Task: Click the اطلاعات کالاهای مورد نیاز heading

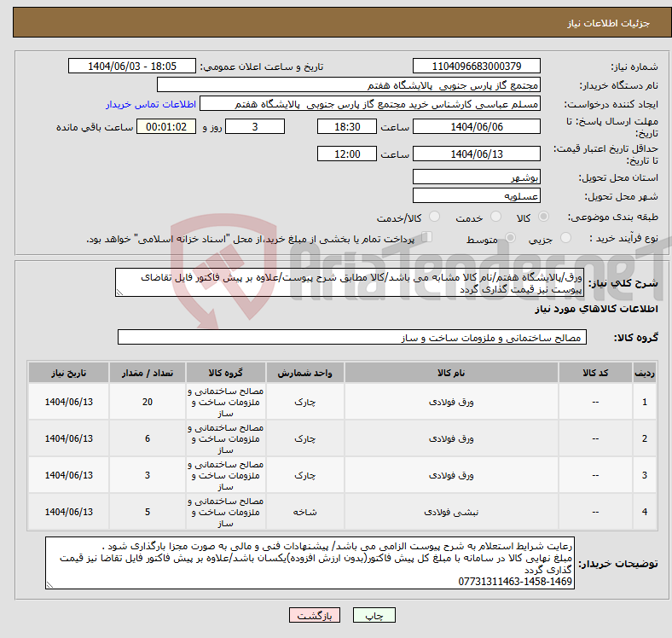Action: coord(596,309)
